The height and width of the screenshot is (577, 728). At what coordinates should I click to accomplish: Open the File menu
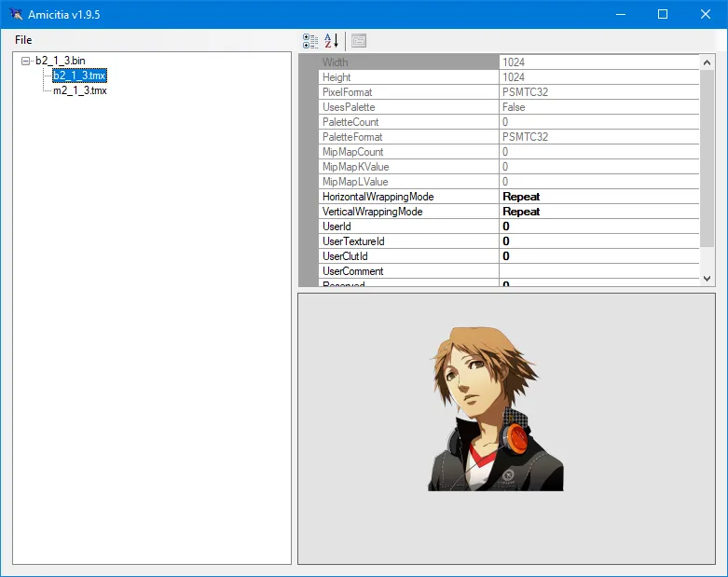tap(23, 40)
